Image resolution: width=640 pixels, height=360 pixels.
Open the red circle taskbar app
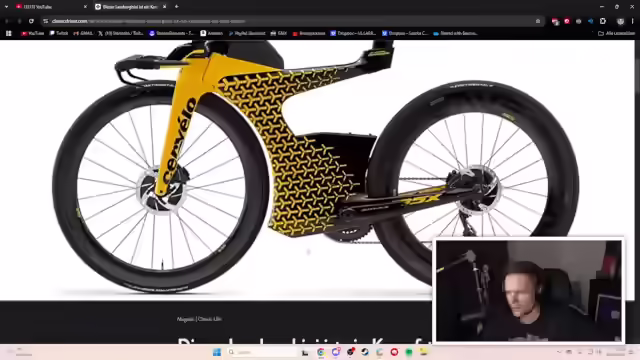tap(394, 352)
